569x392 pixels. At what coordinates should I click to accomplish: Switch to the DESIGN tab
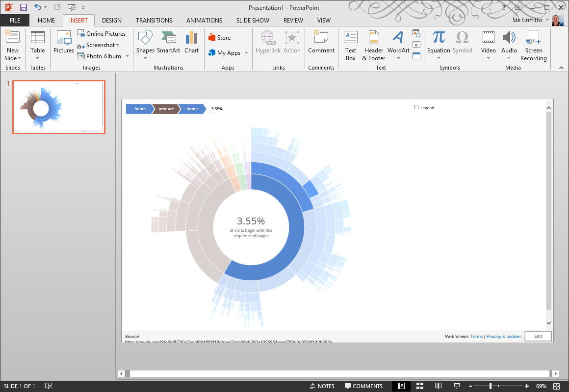coord(112,20)
